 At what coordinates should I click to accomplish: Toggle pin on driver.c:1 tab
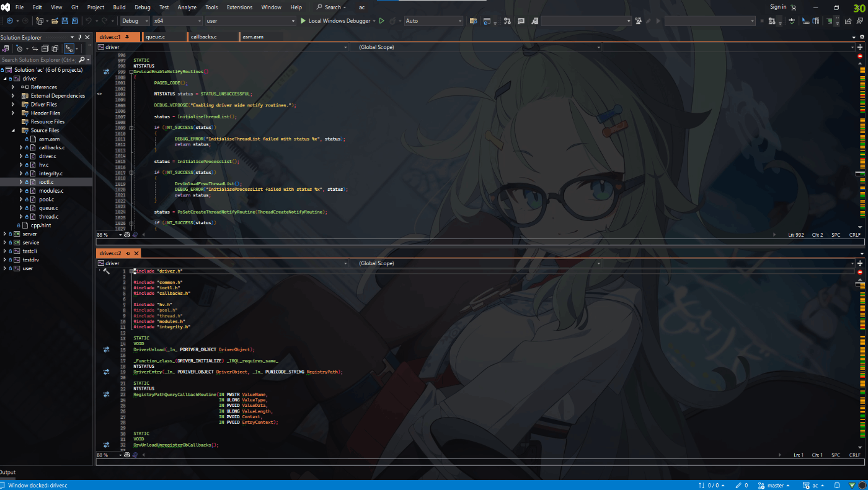pos(127,37)
